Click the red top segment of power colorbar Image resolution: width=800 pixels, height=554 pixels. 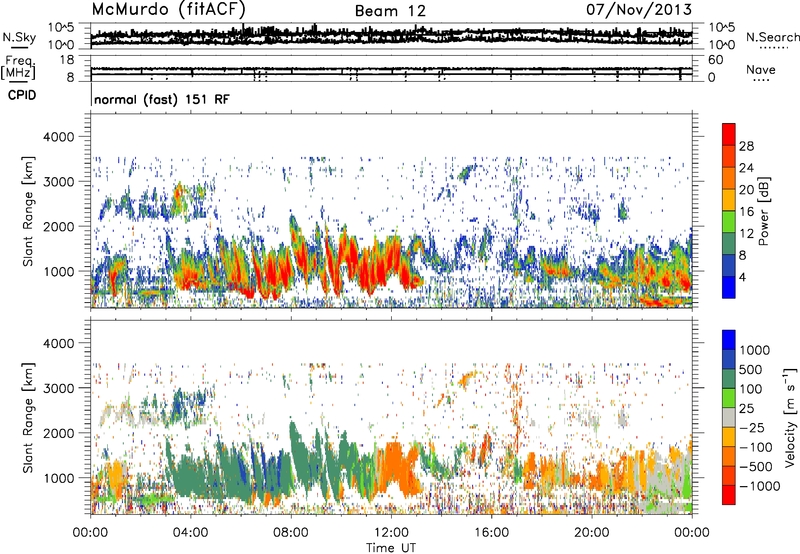pos(729,134)
